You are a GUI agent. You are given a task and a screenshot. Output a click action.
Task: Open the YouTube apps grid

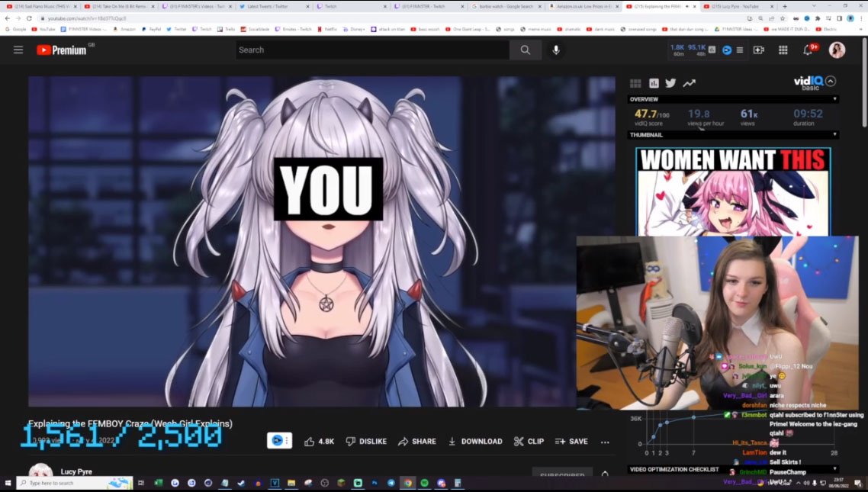pos(783,50)
